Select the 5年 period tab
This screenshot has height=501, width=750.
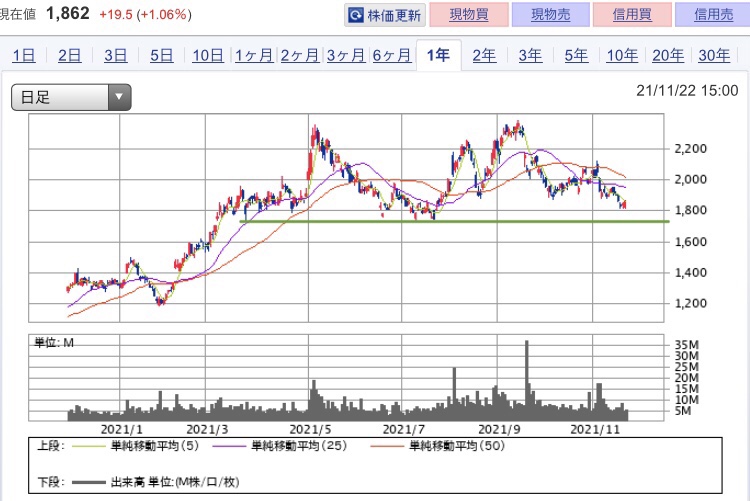pyautogui.click(x=576, y=56)
